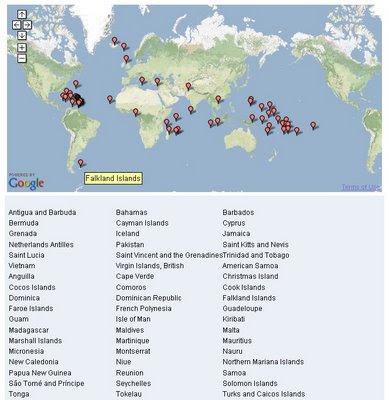Open Virgin Islands, British link

click(x=150, y=266)
